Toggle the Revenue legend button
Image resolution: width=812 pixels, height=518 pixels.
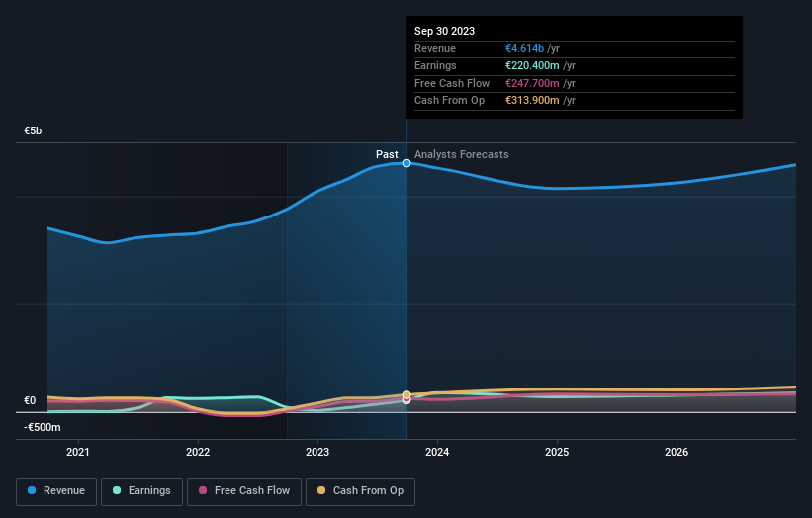[x=56, y=491]
